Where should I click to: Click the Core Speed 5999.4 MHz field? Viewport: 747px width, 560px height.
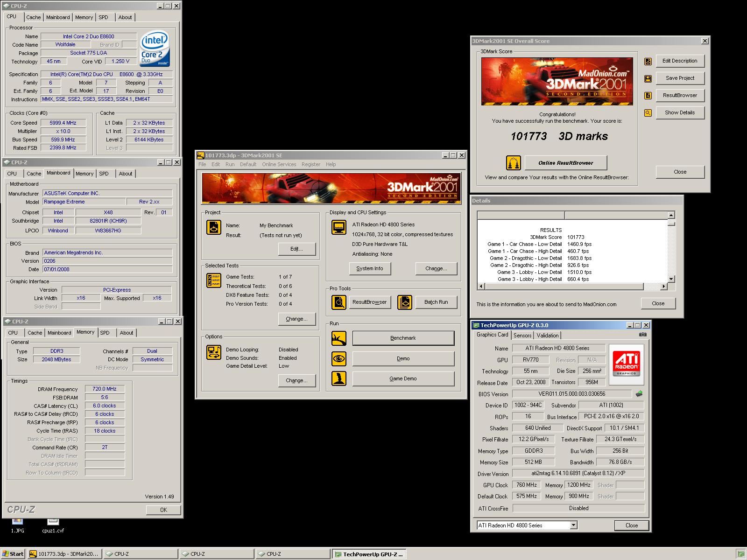(63, 123)
